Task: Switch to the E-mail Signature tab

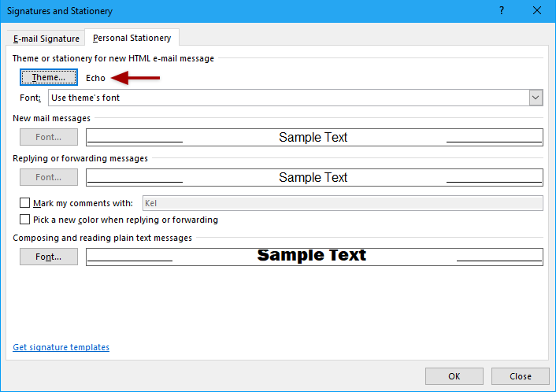Action: tap(46, 39)
